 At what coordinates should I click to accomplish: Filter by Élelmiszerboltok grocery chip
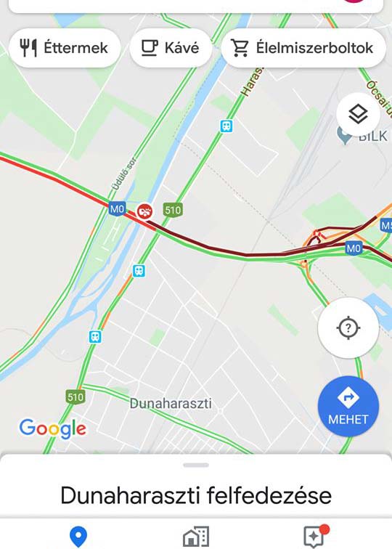tap(303, 48)
